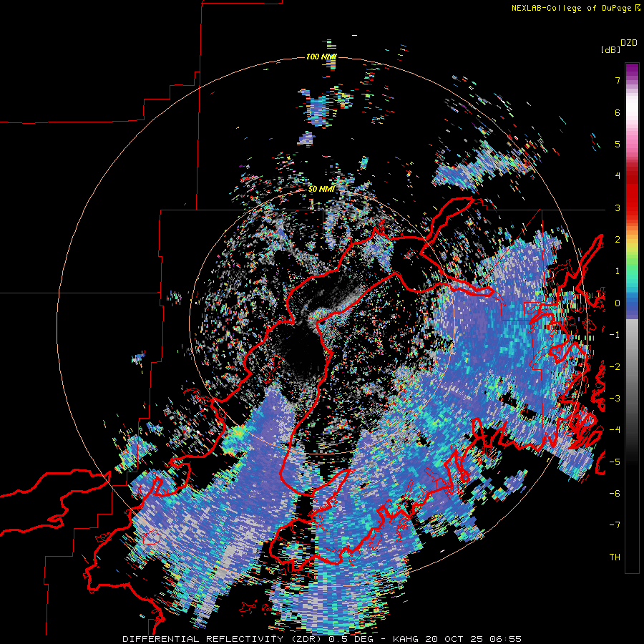Image resolution: width=644 pixels, height=644 pixels.
Task: Click the 5 tick label on legend
Action: (x=618, y=144)
